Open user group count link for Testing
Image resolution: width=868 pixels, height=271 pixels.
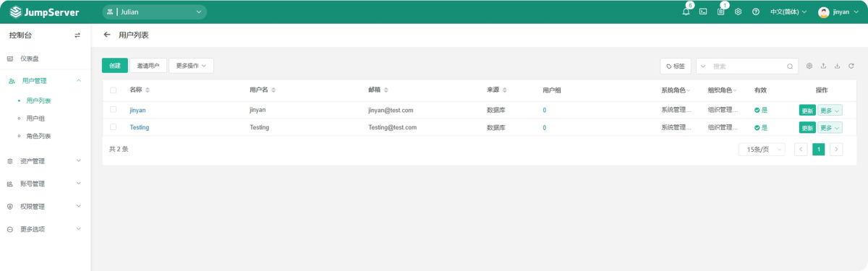[545, 128]
